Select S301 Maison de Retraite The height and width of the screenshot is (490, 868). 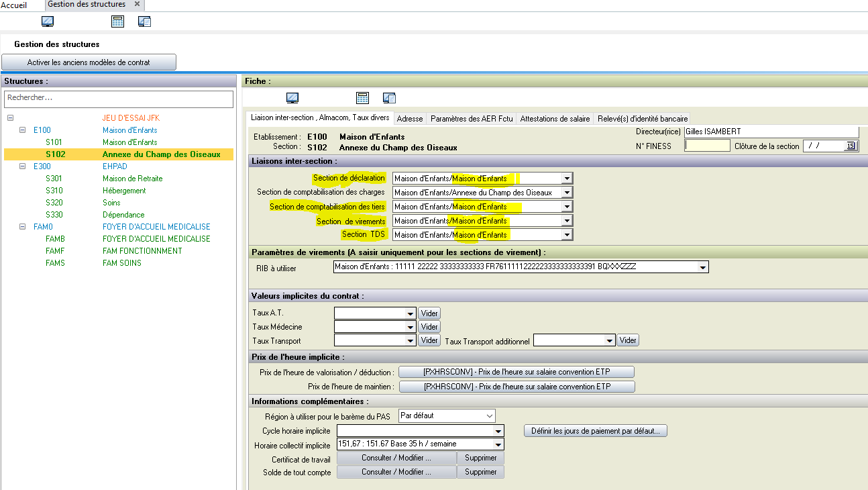[119, 179]
